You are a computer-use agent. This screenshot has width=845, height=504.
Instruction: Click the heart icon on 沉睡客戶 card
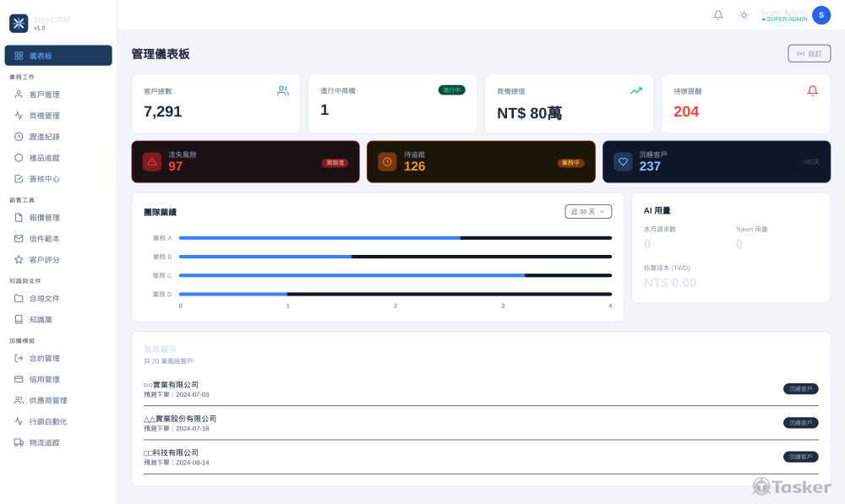pyautogui.click(x=623, y=161)
